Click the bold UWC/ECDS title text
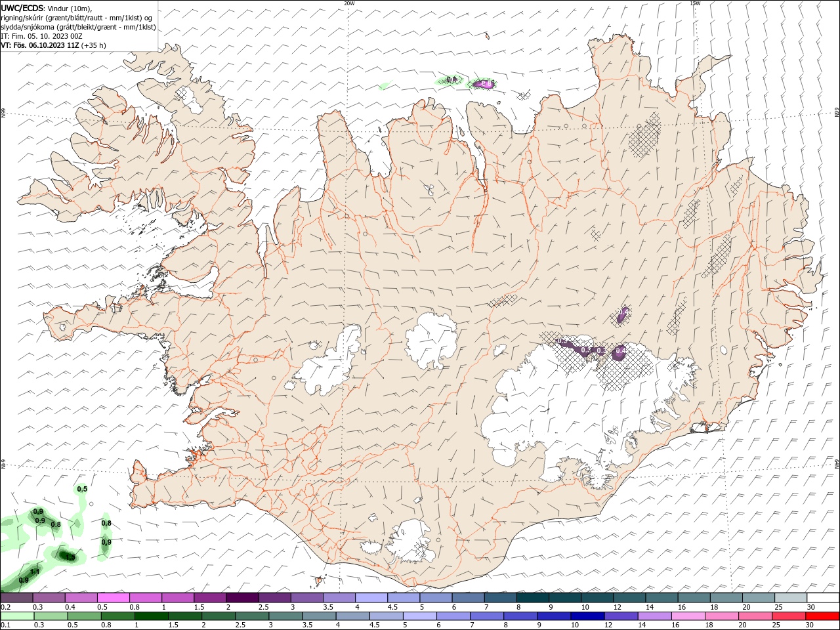 tap(22, 8)
